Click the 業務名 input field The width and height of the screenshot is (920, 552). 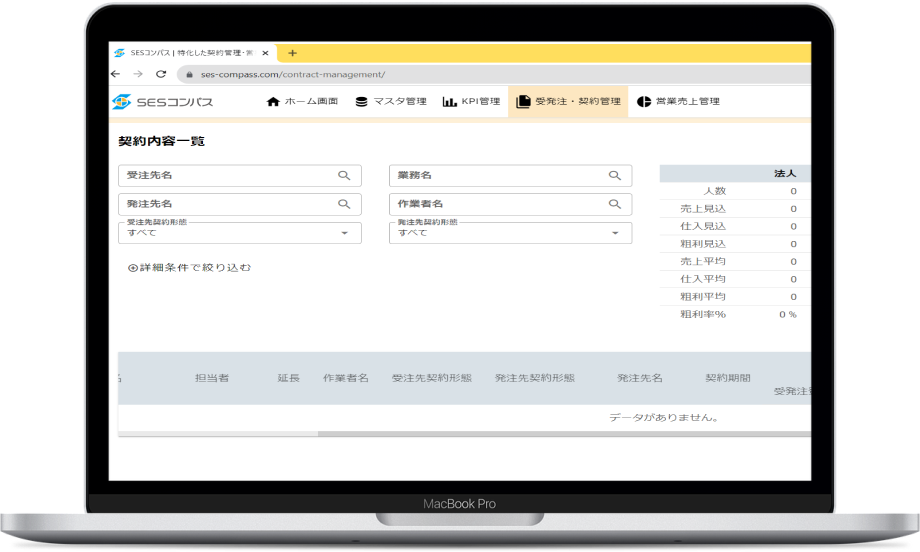click(x=510, y=175)
